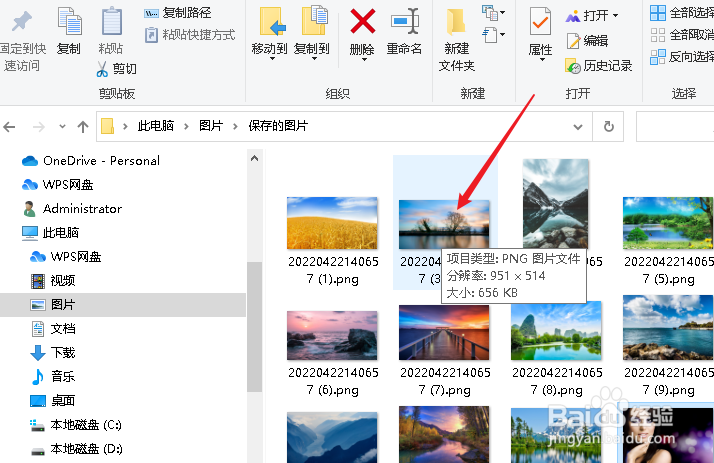Image resolution: width=714 pixels, height=463 pixels.
Task: Select the wheat field image 7 (1).png
Action: (x=332, y=223)
